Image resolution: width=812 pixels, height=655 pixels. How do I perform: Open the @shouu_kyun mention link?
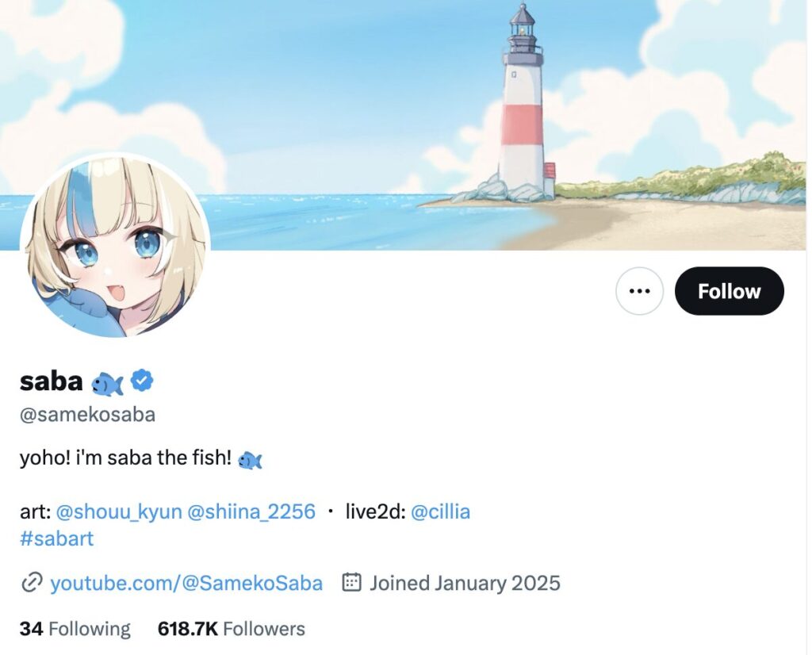[119, 511]
